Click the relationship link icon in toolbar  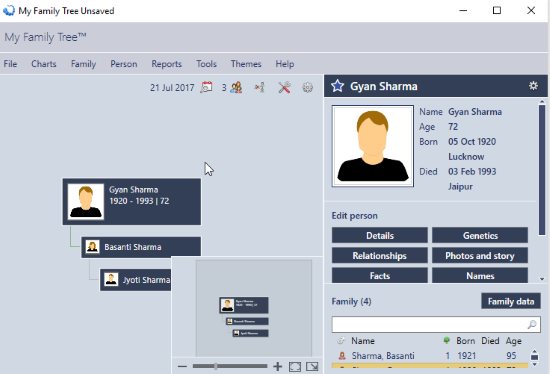point(260,87)
